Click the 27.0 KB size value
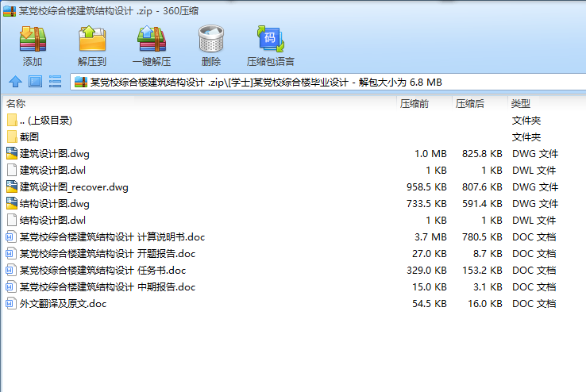The image size is (586, 392). (430, 253)
